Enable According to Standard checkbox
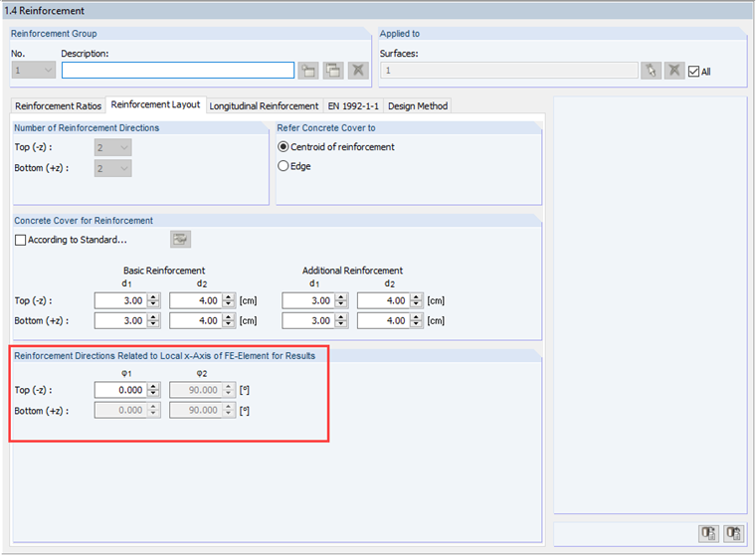This screenshot has width=756, height=556. tap(20, 240)
